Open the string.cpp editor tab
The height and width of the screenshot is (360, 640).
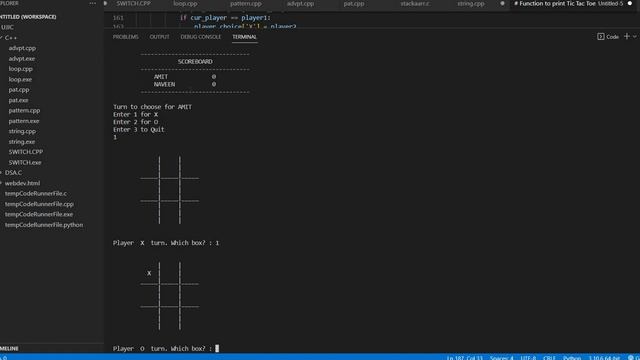coord(471,3)
